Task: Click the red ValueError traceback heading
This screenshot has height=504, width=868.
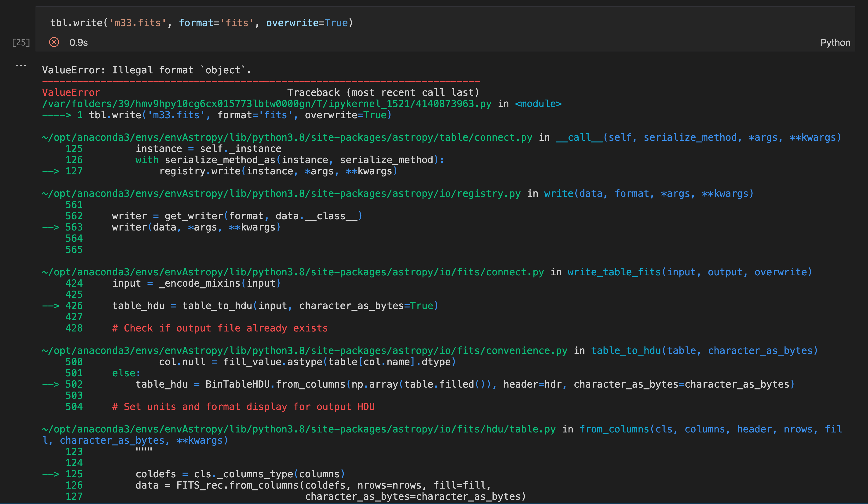Action: click(x=71, y=93)
